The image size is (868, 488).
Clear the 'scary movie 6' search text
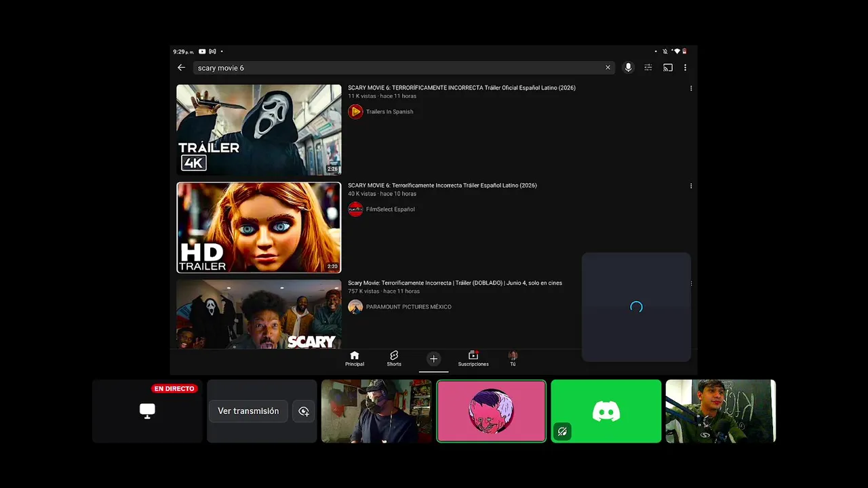[608, 68]
